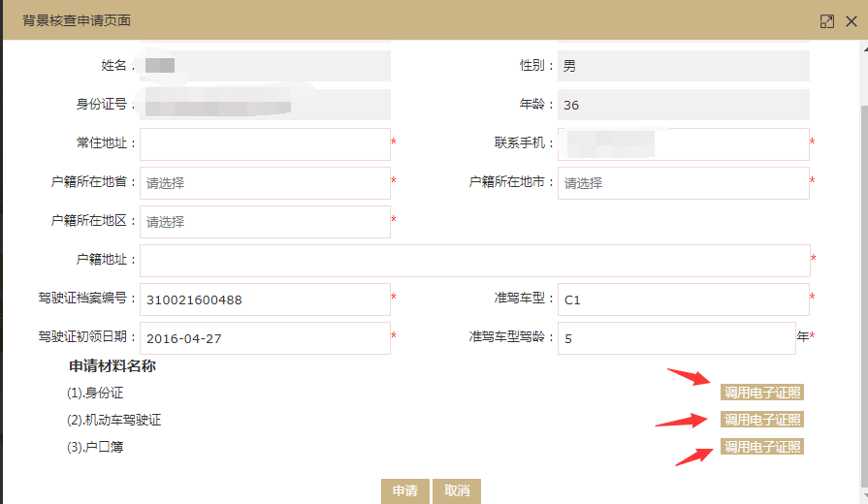Screen dimensions: 868x504
Task: Click 调用电子证照 for 身份证
Action: point(761,393)
